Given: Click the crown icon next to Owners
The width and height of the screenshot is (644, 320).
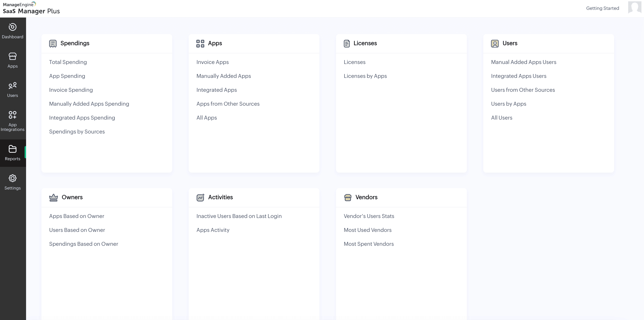Looking at the screenshot, I should pos(53,197).
